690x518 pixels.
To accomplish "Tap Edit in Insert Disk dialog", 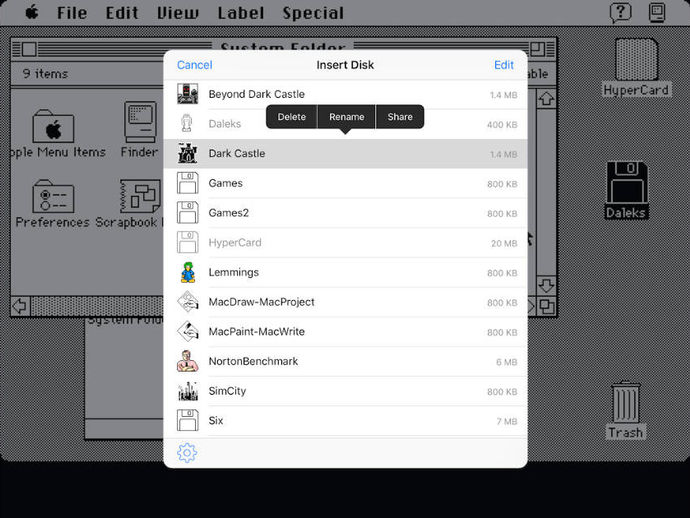I will coord(504,65).
